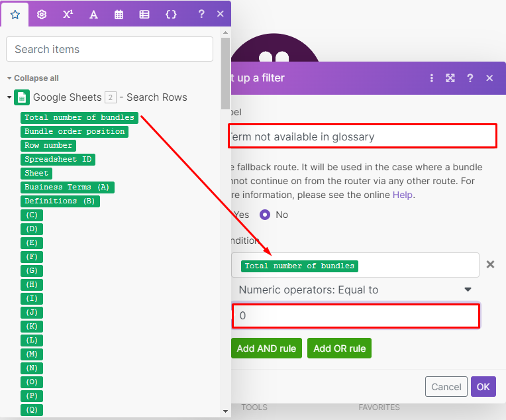Screen dimensions: 506x420
Task: Close the mapping panel
Action: pyautogui.click(x=221, y=14)
